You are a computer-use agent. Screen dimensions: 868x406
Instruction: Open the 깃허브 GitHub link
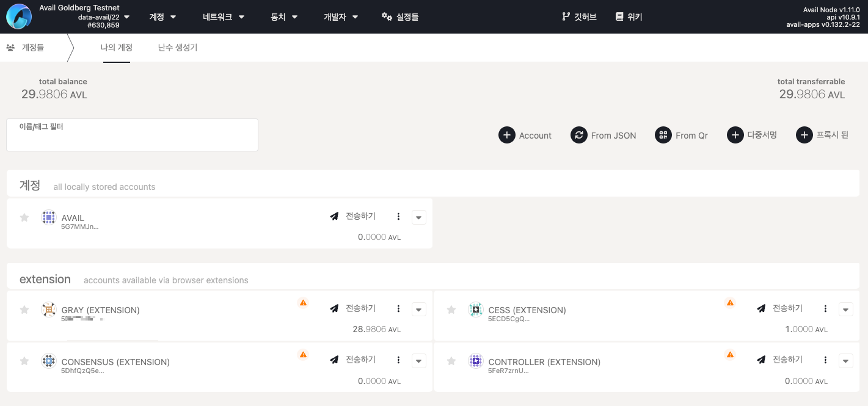coord(579,17)
